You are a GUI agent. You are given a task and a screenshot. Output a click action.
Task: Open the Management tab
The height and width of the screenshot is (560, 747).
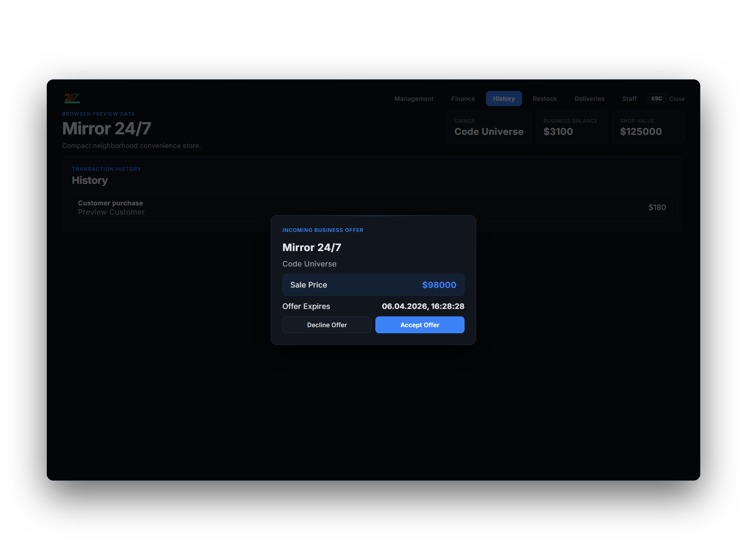pos(414,98)
